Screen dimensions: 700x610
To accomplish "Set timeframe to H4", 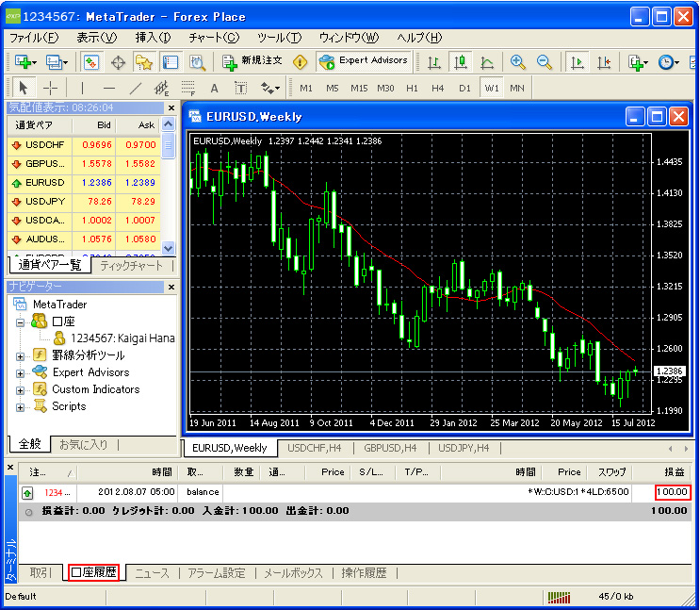I will pyautogui.click(x=437, y=88).
